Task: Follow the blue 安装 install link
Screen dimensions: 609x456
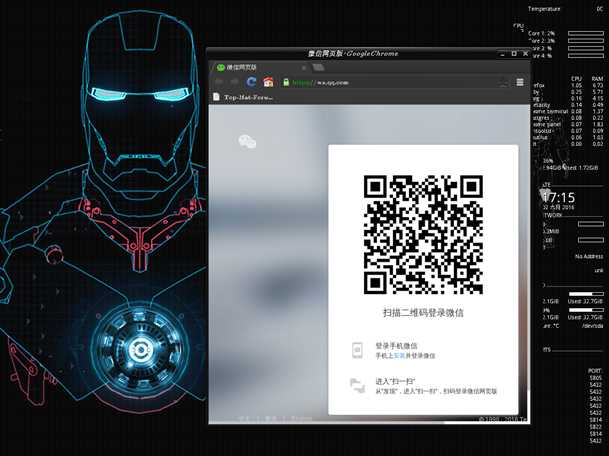Action: pos(399,355)
